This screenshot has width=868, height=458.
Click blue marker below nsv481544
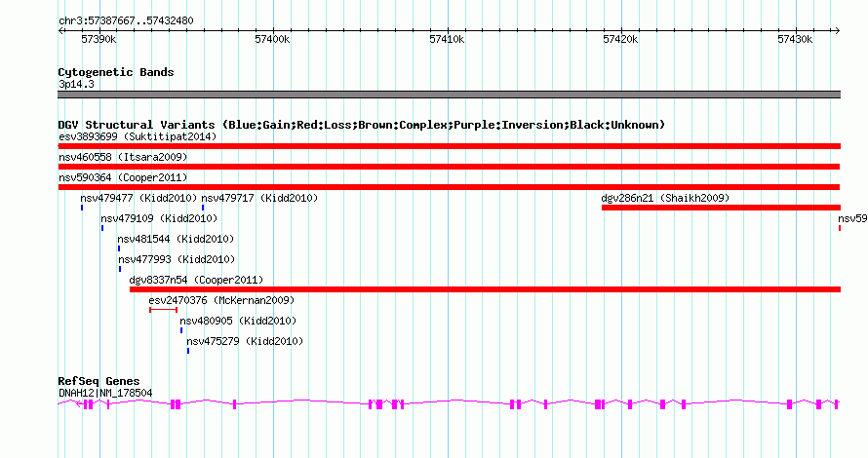(119, 248)
